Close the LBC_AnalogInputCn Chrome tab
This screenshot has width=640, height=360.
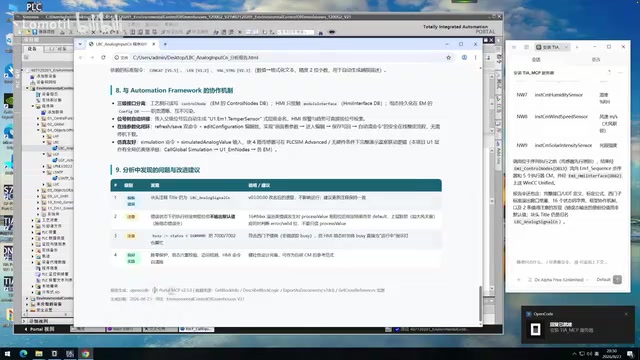[154, 44]
